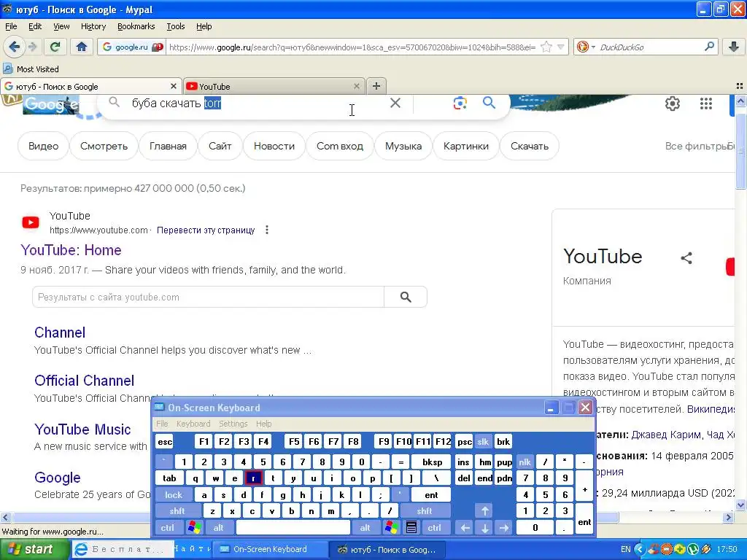Close the YouTube tab
747x560 pixels.
[356, 86]
